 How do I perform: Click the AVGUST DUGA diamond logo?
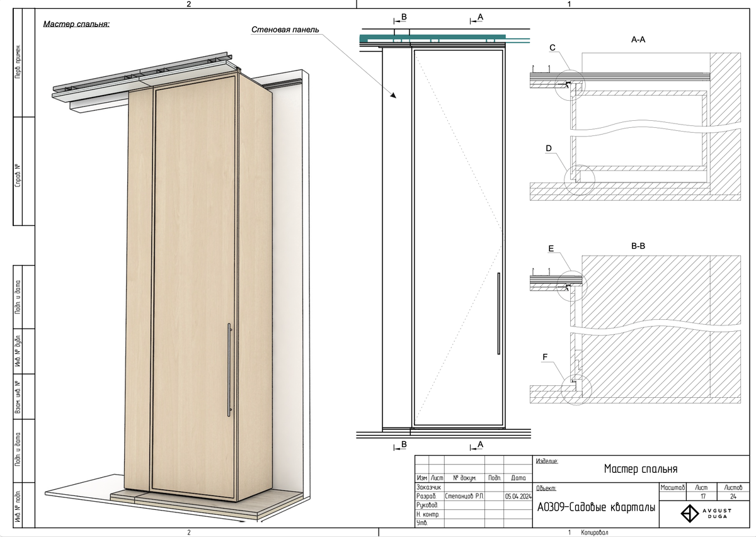pos(689,514)
